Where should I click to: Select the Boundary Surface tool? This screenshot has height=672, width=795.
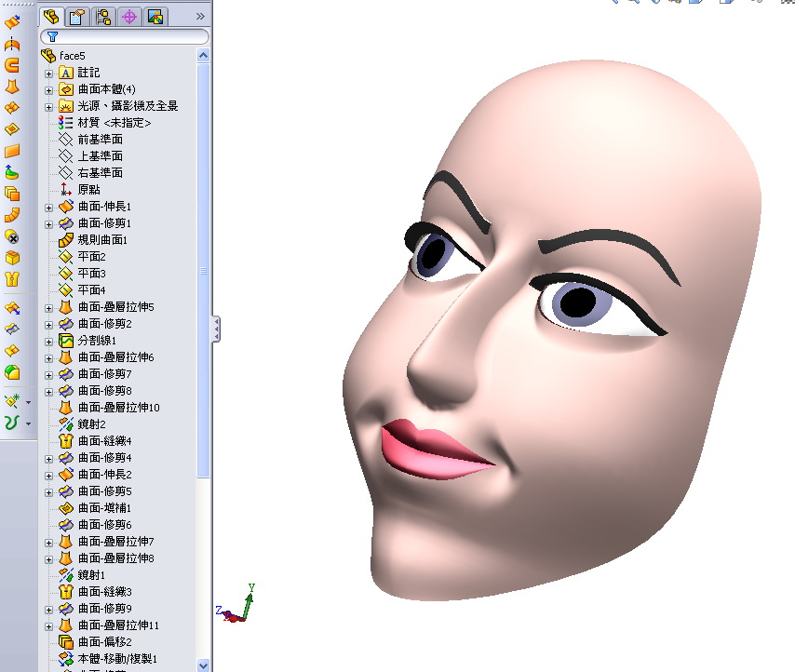point(11,106)
